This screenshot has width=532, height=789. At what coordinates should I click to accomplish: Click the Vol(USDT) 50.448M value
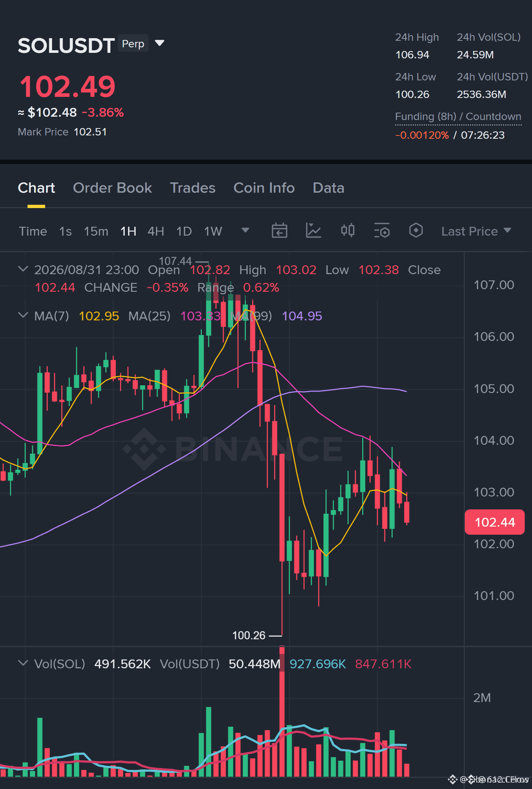pyautogui.click(x=255, y=664)
